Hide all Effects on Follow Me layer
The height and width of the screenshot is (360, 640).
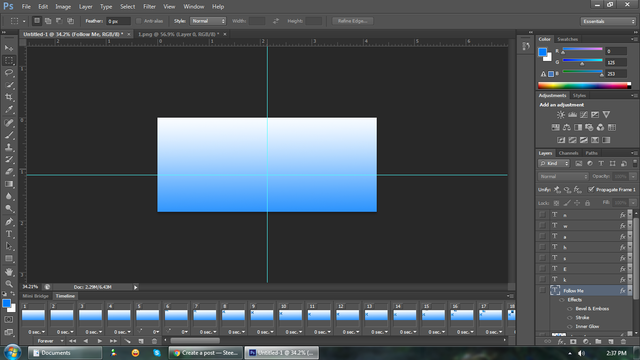(562, 300)
